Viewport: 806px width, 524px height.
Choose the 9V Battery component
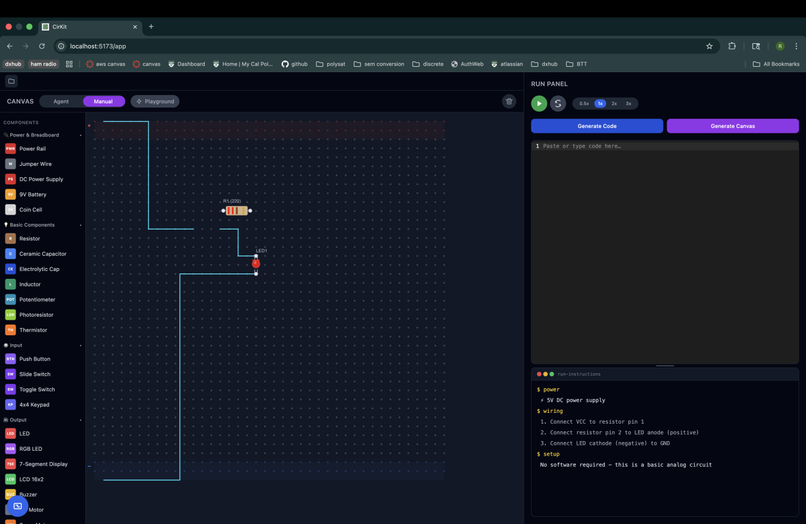coord(32,194)
